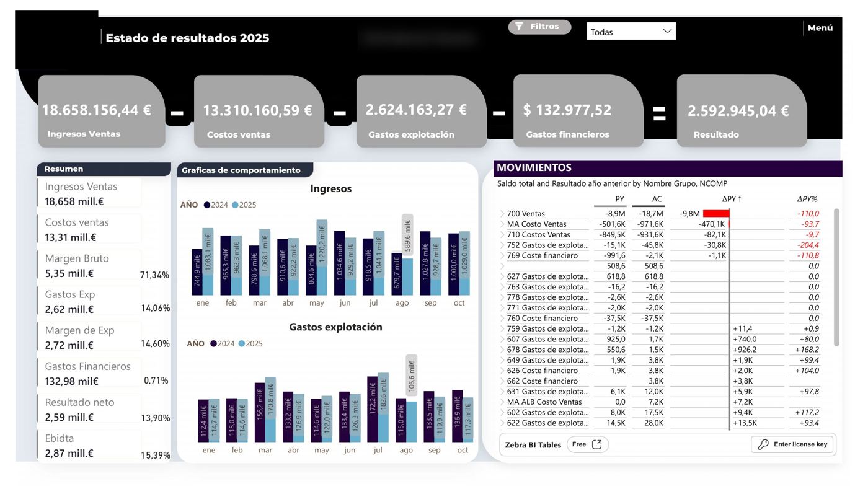This screenshot has width=868, height=502.
Task: Click the Filtros label
Action: tap(544, 27)
